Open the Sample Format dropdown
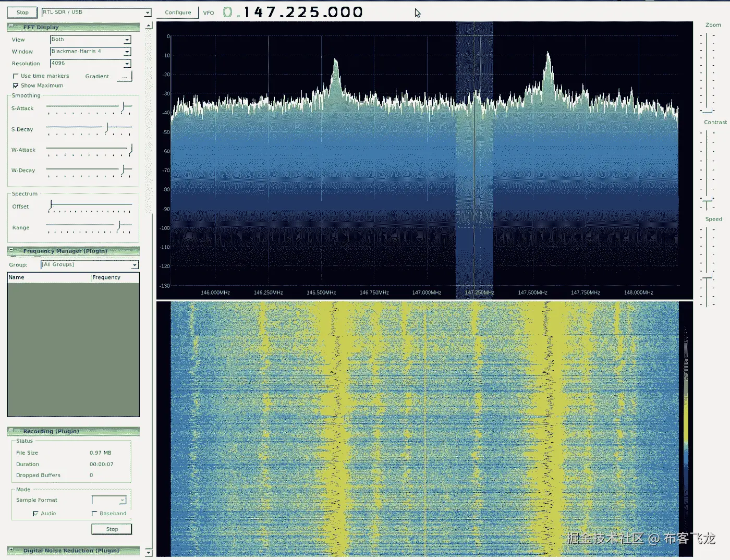730x560 pixels. click(x=109, y=500)
